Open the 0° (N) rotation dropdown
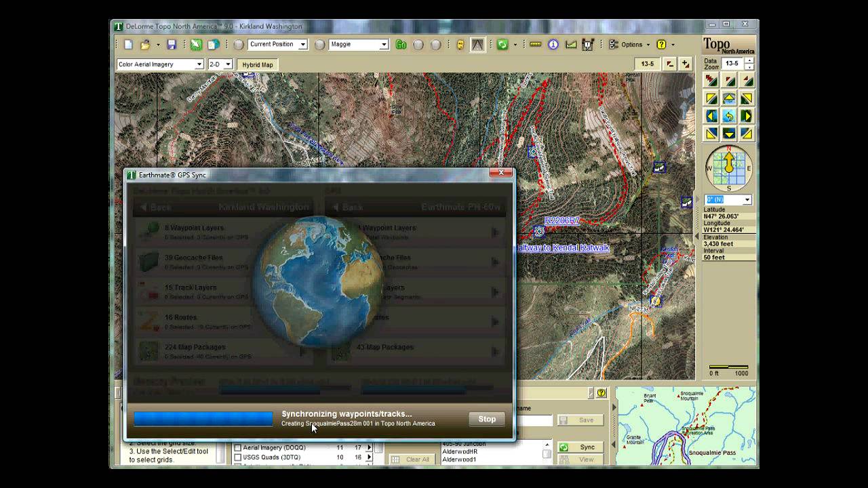Image resolution: width=868 pixels, height=488 pixels. 747,200
